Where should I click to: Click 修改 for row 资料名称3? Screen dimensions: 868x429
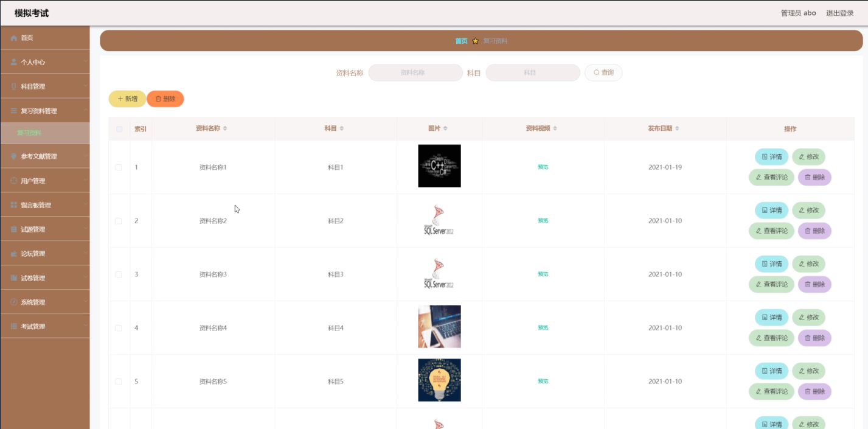808,264
